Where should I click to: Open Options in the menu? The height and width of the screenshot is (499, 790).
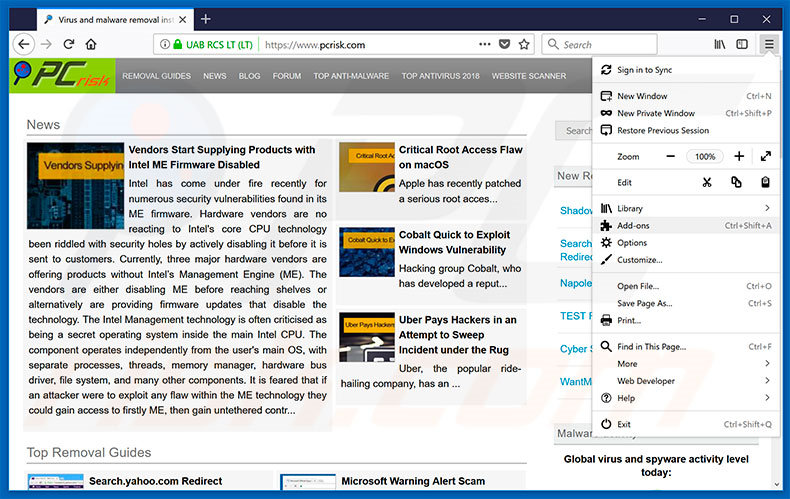click(685, 242)
